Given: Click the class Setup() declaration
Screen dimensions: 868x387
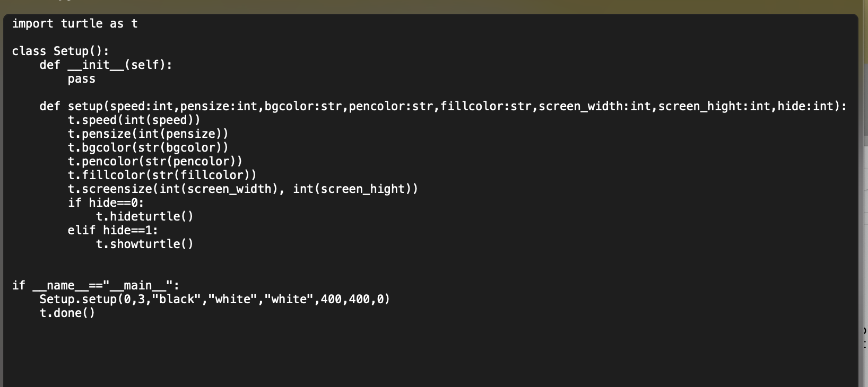Looking at the screenshot, I should [60, 51].
